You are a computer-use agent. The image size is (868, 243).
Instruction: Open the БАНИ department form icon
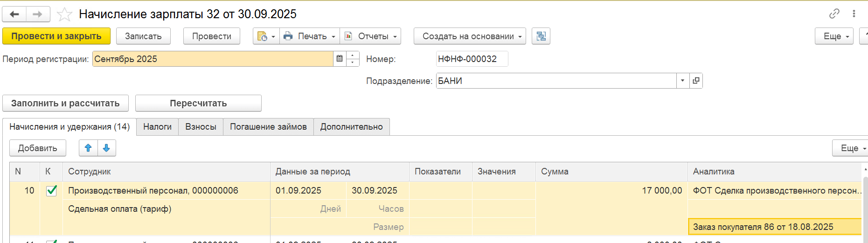tap(696, 81)
